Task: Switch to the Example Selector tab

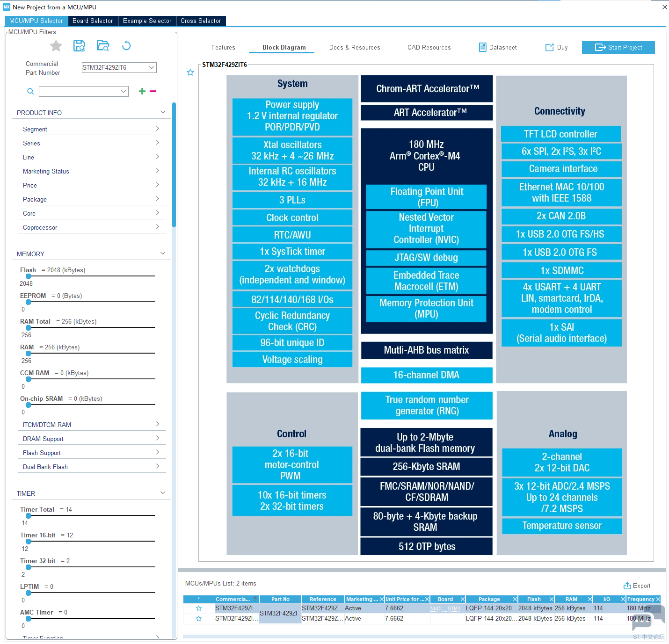Action: point(147,21)
